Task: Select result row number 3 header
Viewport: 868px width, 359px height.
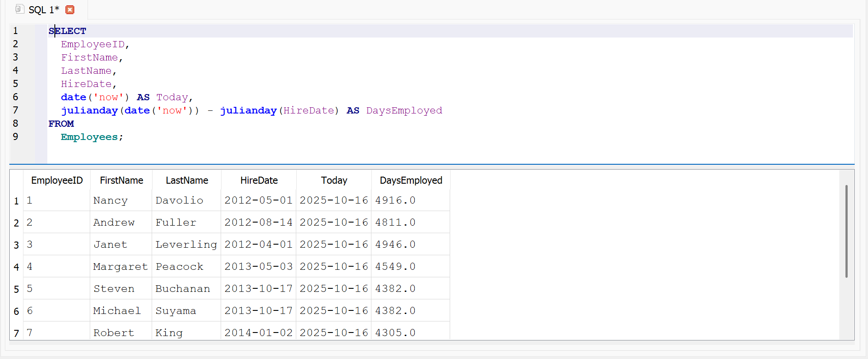Action: click(x=16, y=245)
